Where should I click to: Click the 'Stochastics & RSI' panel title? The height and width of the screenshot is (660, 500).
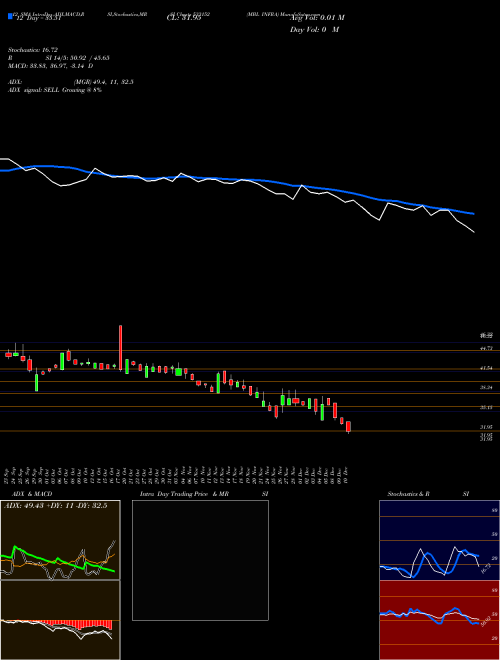pos(428,494)
